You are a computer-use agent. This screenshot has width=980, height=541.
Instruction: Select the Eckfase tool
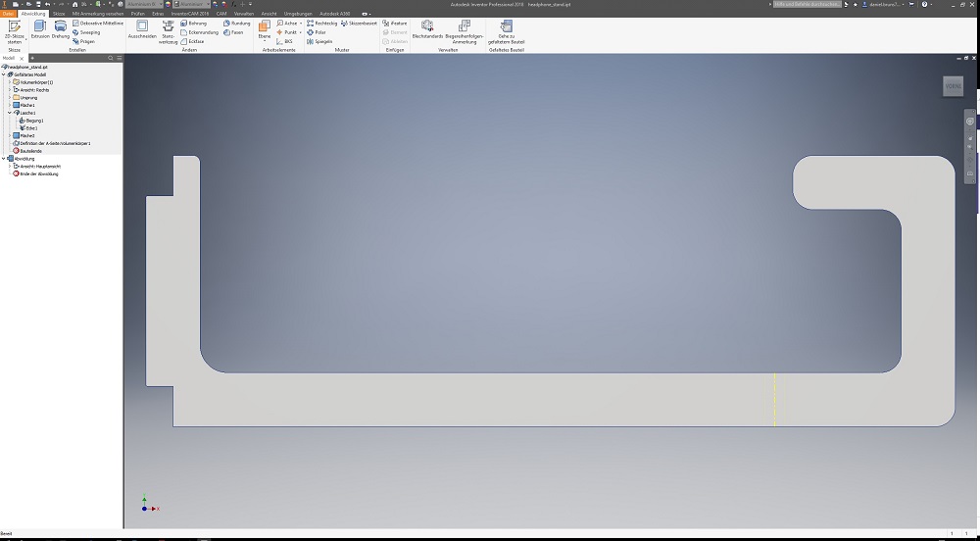(x=192, y=41)
